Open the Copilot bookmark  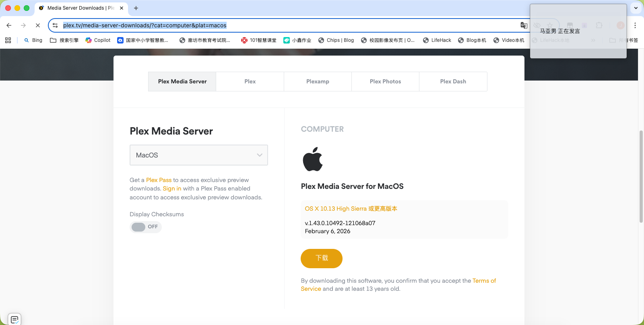tap(98, 40)
